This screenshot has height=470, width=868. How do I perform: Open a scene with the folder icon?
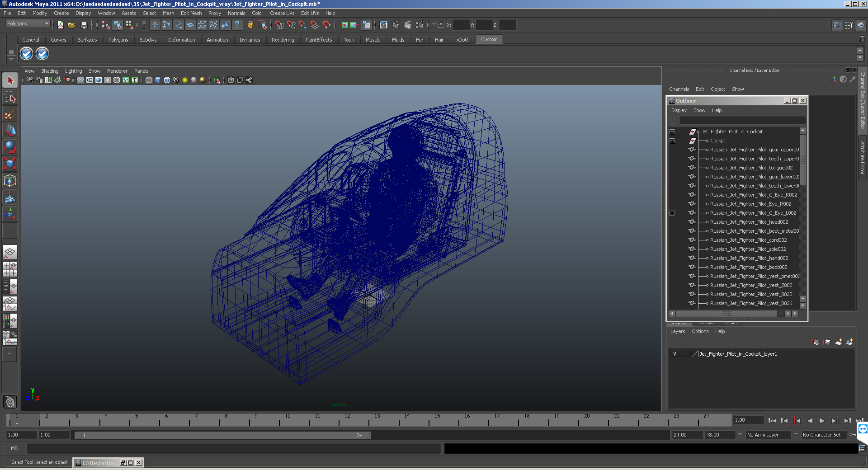[71, 25]
